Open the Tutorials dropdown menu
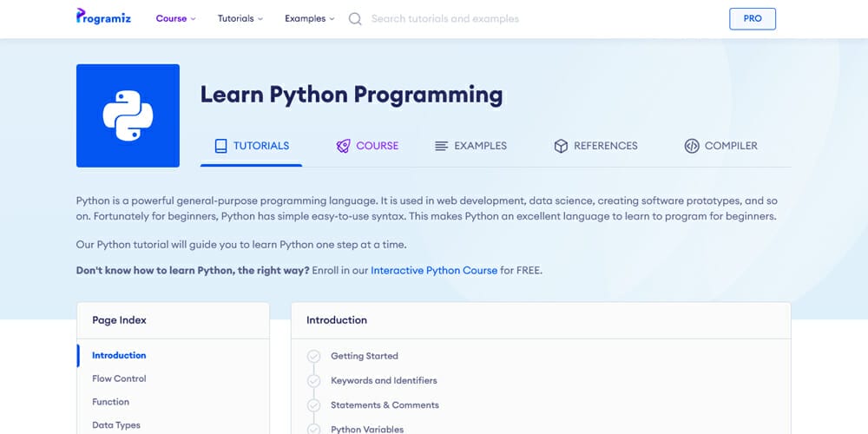The height and width of the screenshot is (434, 868). pos(240,18)
